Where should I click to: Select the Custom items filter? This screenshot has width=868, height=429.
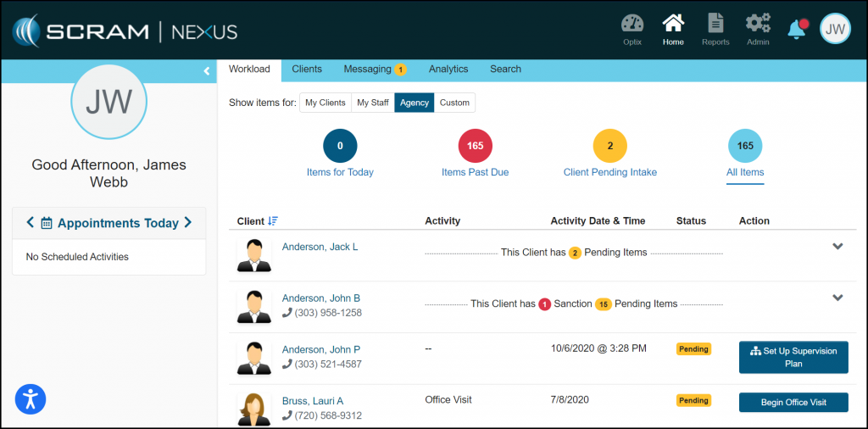click(x=454, y=103)
